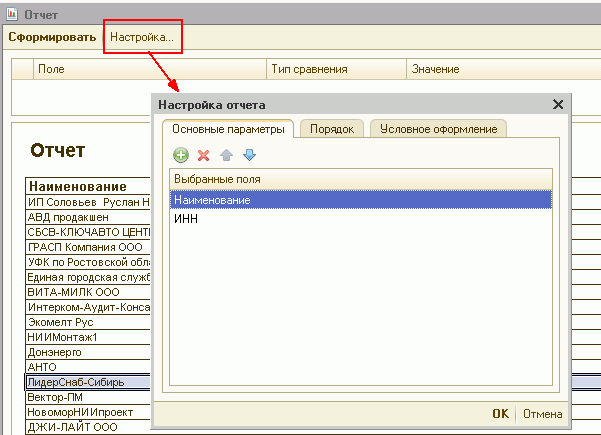The image size is (601, 435).
Task: Close the Настройка отчета dialog
Action: pyautogui.click(x=558, y=104)
